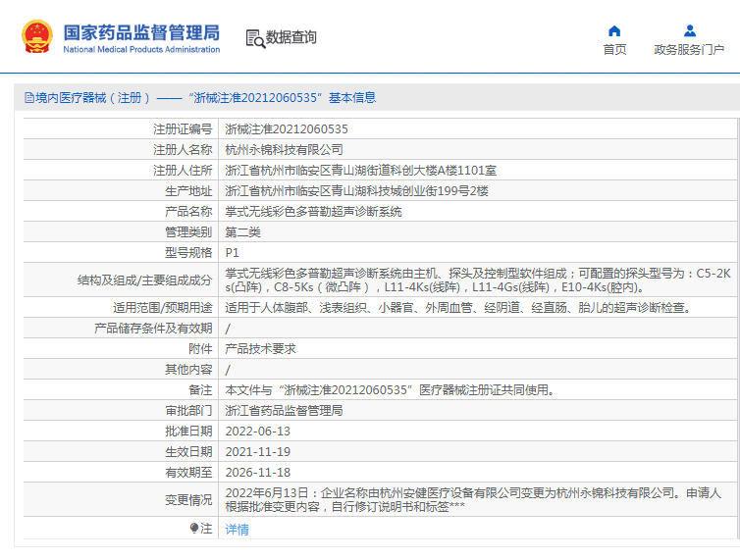
Task: Click the magnifier icon beside 数据查询
Action: point(255,38)
